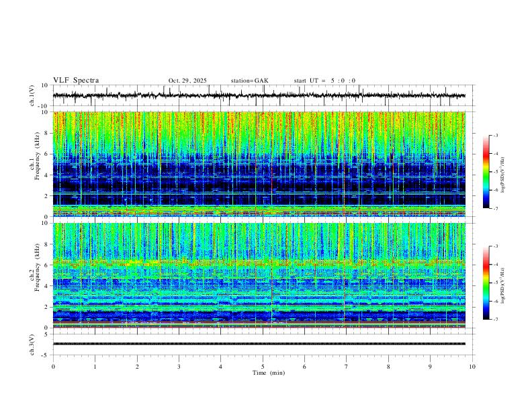Viewport: 532px width, 411px height.
Task: Click the time axis tick label "5"
Action: coord(263,367)
